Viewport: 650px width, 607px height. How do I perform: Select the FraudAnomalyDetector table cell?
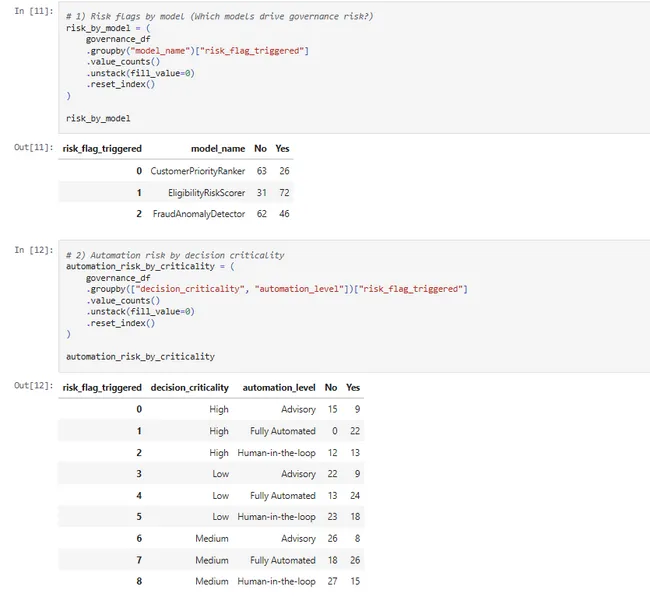(199, 214)
